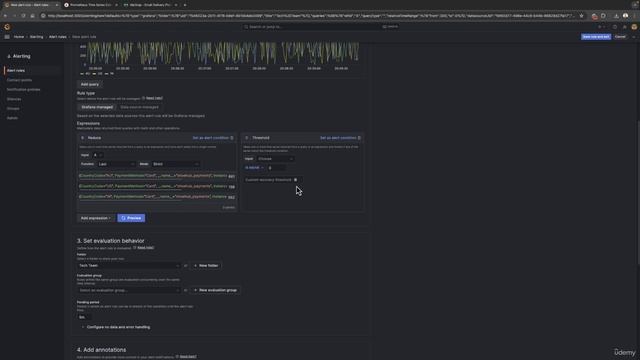
Task: Open Silences in the sidebar
Action: click(x=14, y=99)
